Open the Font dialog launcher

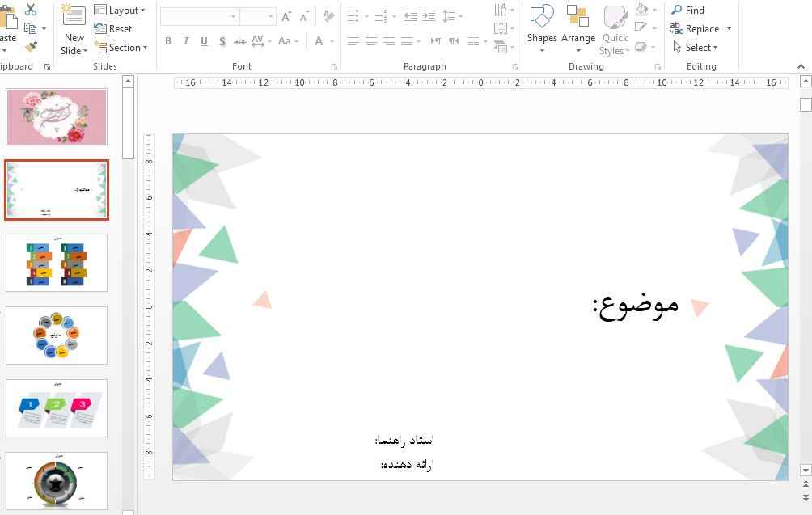(334, 66)
